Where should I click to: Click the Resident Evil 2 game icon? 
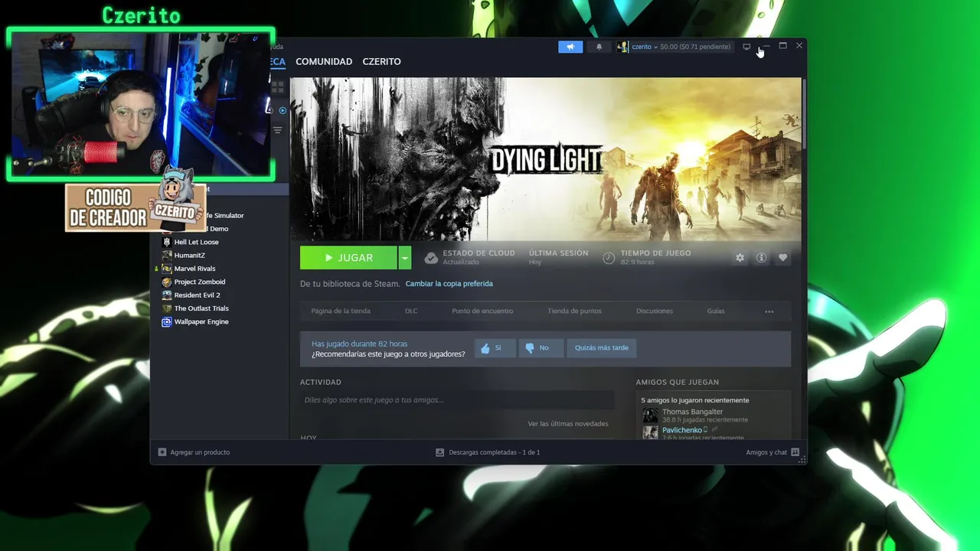pyautogui.click(x=167, y=295)
